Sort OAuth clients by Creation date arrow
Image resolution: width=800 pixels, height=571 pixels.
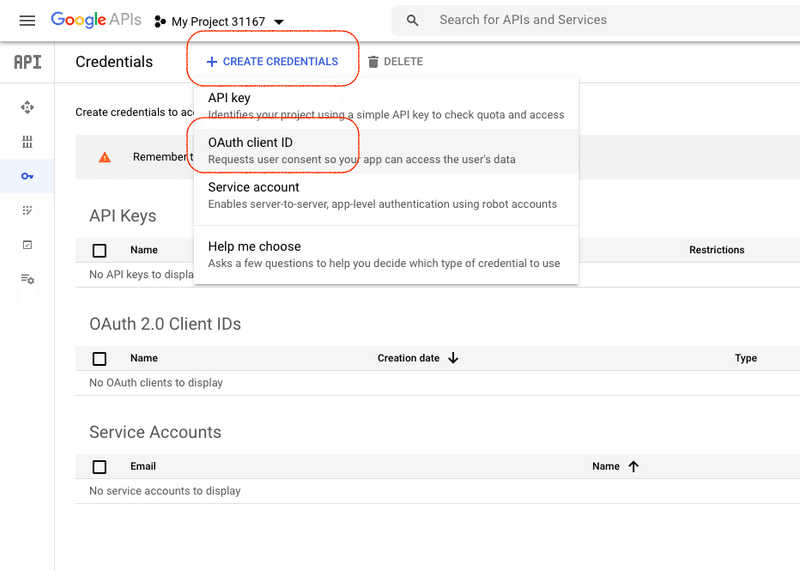(453, 358)
